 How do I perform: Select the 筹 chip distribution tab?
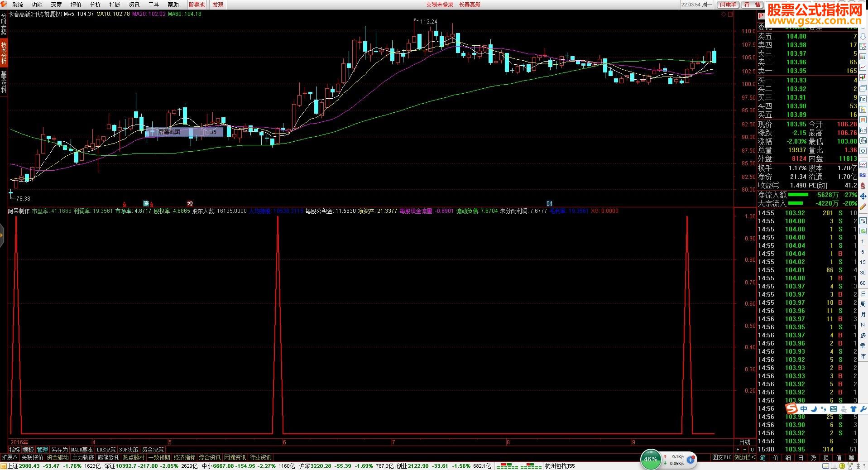point(851,458)
